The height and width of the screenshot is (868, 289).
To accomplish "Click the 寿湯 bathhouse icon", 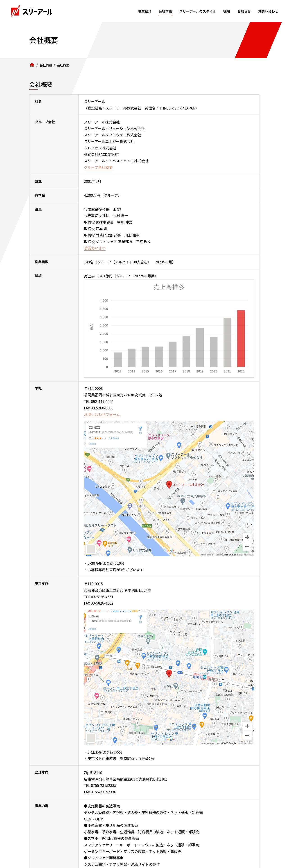I will (x=205, y=652).
